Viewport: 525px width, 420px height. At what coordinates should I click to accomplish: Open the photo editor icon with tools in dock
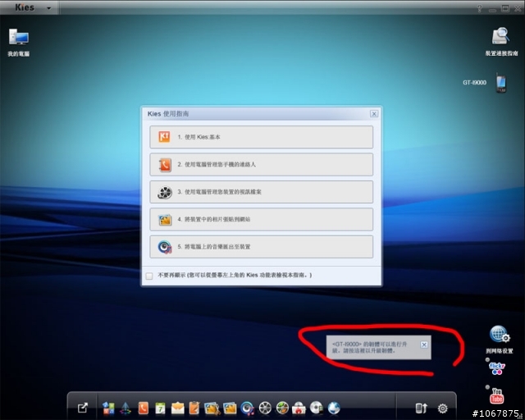(x=212, y=409)
